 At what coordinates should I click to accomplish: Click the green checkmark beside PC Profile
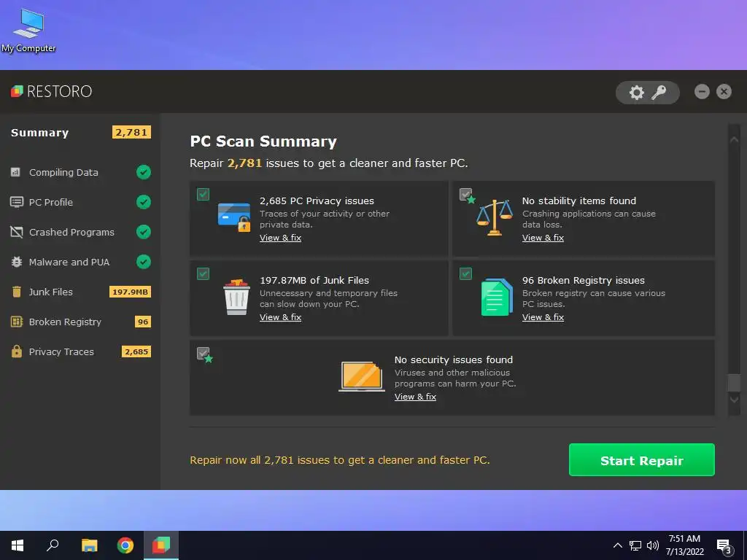point(144,202)
